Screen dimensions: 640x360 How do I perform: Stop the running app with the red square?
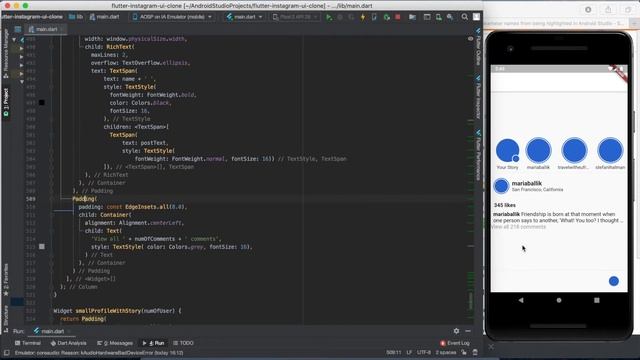click(398, 17)
